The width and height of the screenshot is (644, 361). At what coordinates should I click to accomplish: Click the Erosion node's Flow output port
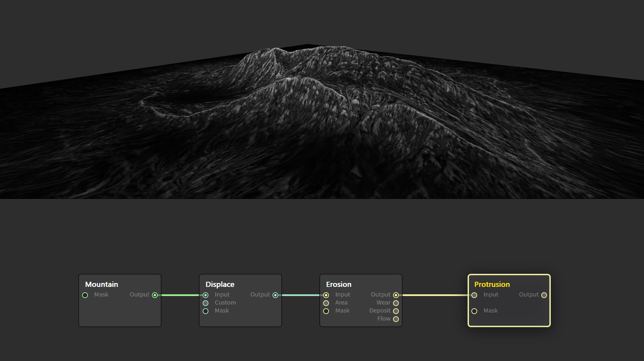pos(396,319)
